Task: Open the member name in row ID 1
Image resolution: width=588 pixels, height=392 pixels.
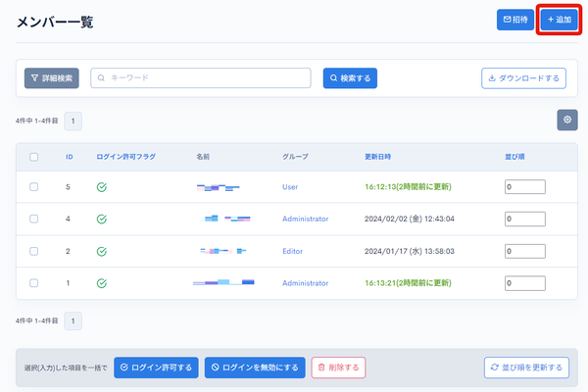Action: (223, 282)
